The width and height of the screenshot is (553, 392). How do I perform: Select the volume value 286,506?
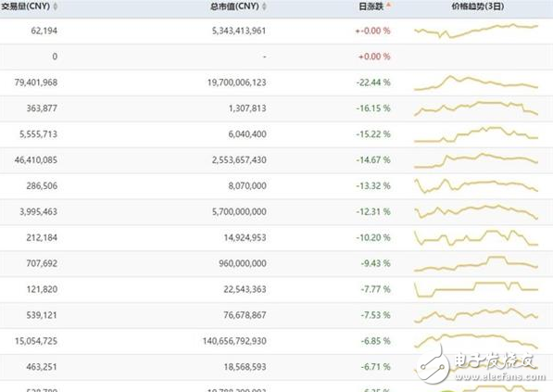coord(42,186)
